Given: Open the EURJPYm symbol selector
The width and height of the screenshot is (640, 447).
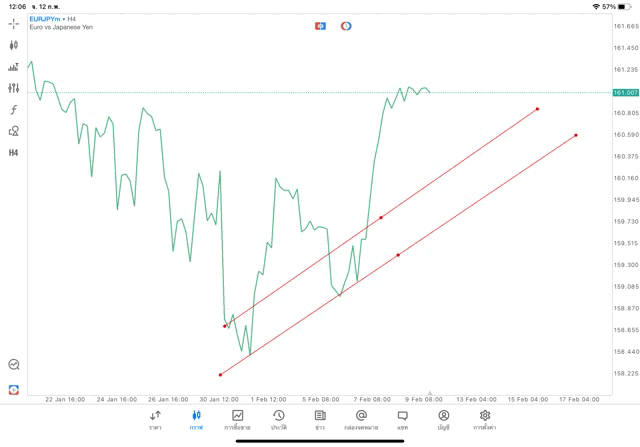Looking at the screenshot, I should [x=44, y=19].
